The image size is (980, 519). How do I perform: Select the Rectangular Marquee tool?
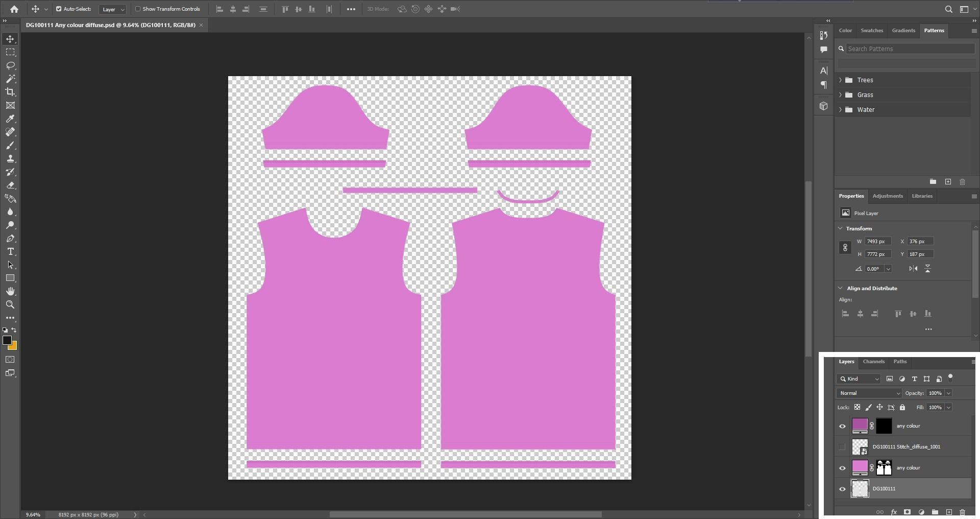[x=10, y=52]
